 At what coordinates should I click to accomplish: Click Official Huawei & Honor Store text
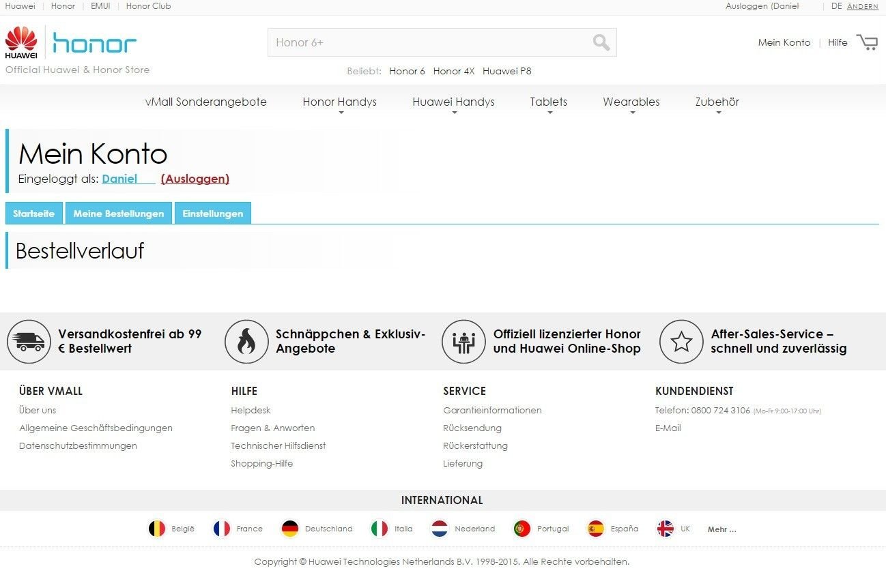click(x=77, y=70)
